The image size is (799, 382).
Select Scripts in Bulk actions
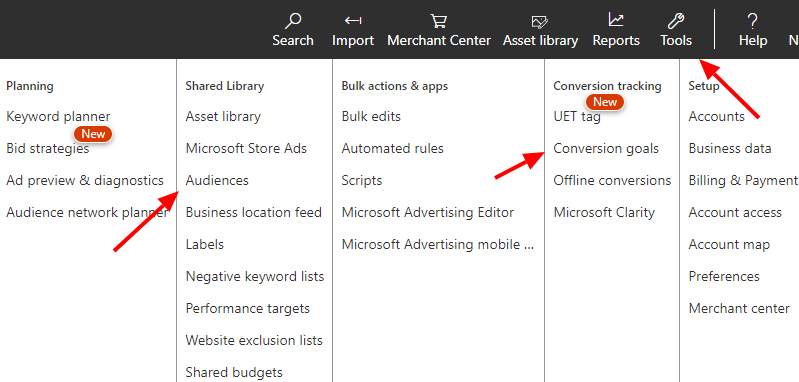tap(362, 181)
